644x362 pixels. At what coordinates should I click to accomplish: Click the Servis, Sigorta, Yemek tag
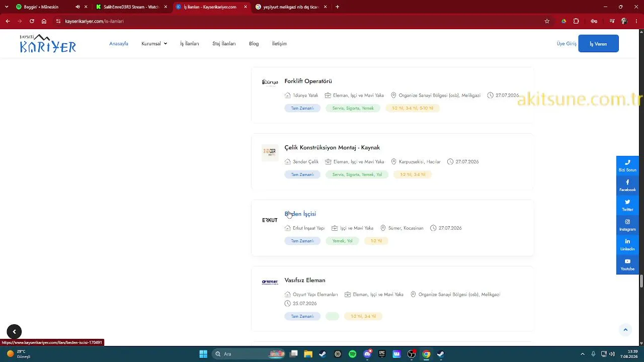(x=353, y=108)
